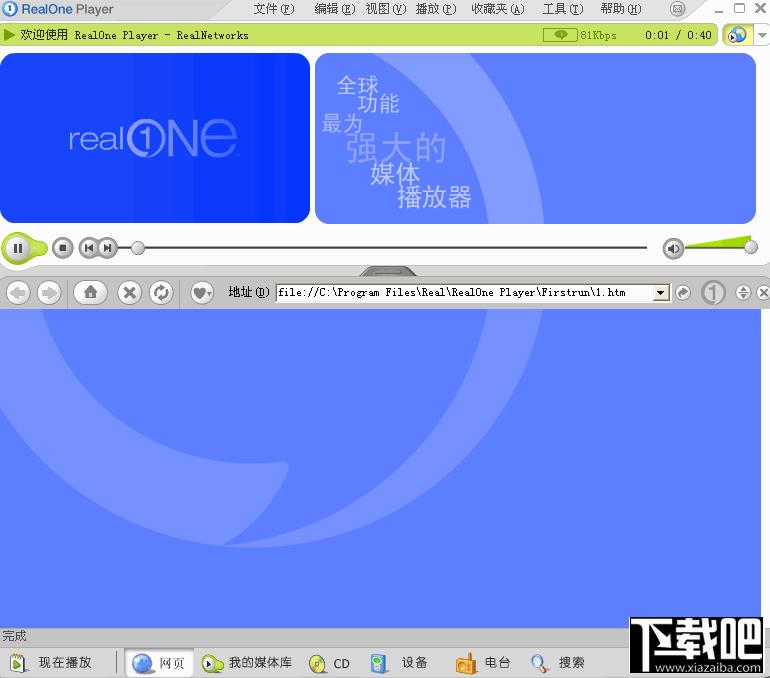770x678 pixels.
Task: Navigate forward in the browser
Action: (x=48, y=293)
